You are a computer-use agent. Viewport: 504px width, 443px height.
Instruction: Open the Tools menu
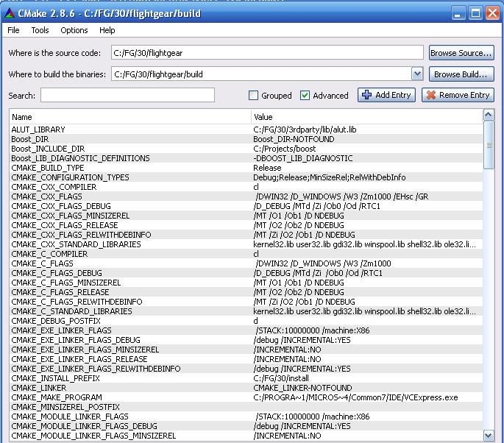click(x=40, y=30)
